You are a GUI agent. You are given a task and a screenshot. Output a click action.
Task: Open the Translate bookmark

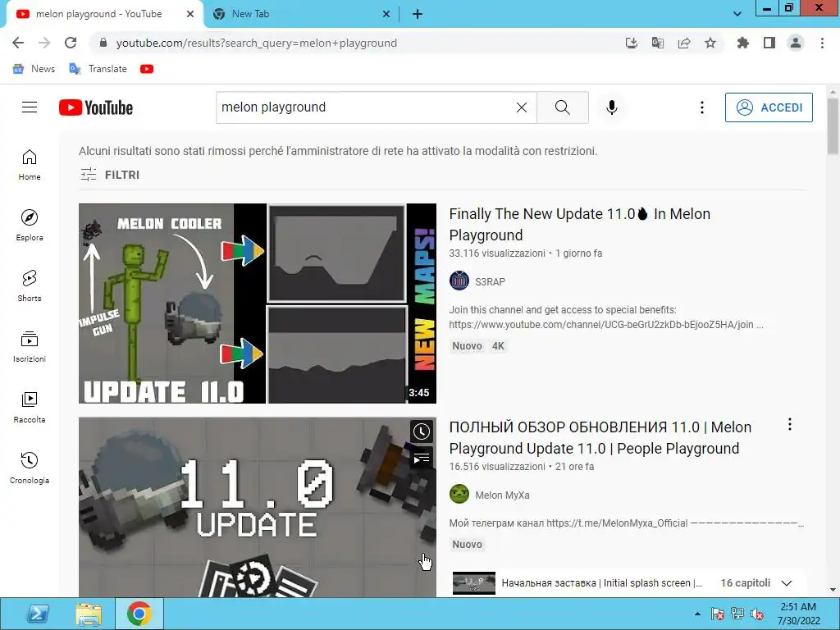(98, 69)
